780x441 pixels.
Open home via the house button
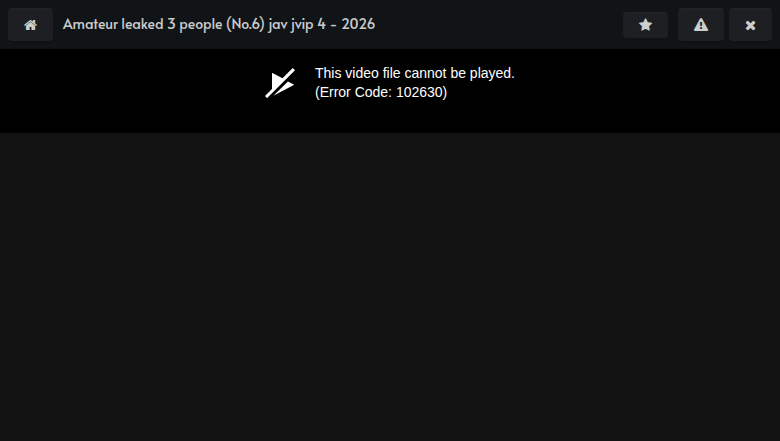pyautogui.click(x=30, y=25)
